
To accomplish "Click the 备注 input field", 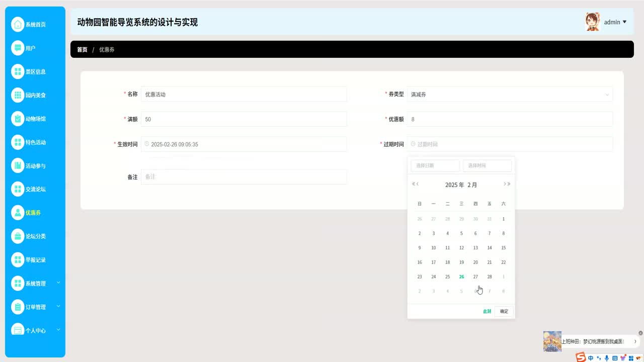I will (244, 177).
